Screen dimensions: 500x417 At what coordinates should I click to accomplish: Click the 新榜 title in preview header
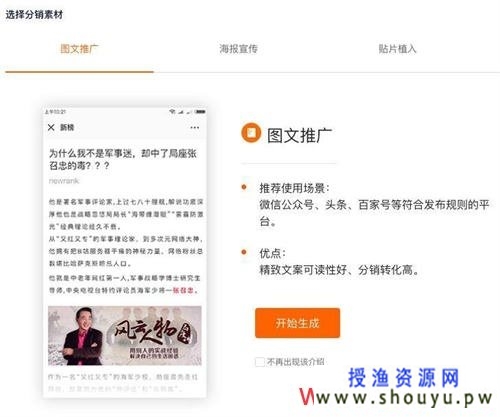coord(67,127)
